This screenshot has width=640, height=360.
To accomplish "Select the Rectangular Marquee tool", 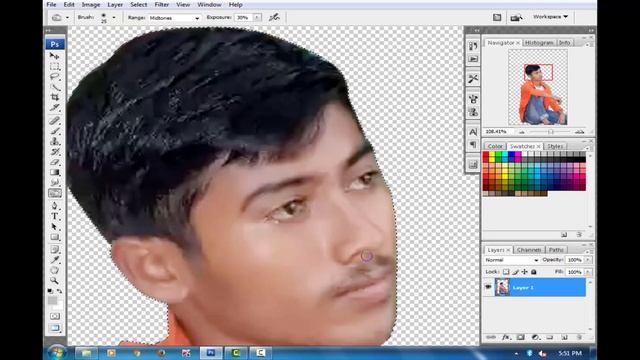I will point(55,67).
